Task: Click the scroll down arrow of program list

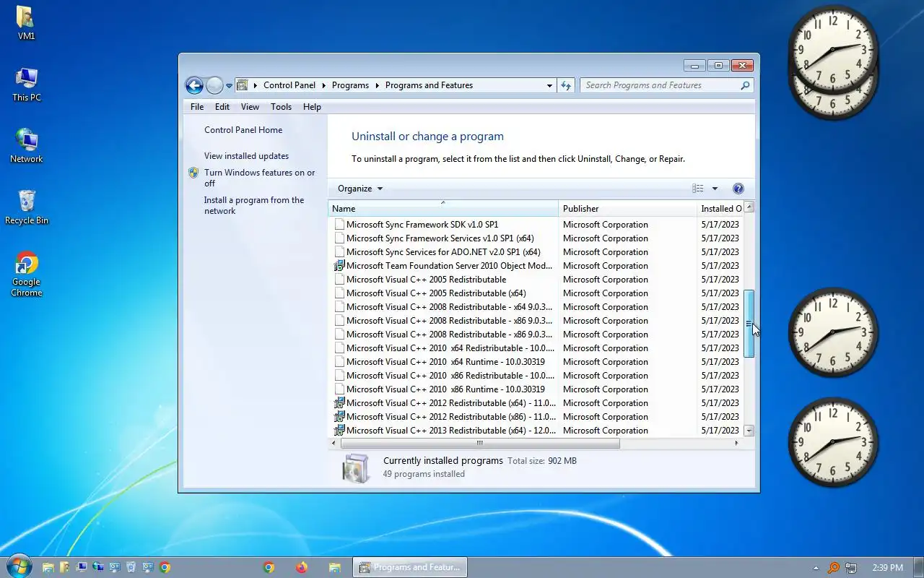Action: tap(749, 431)
